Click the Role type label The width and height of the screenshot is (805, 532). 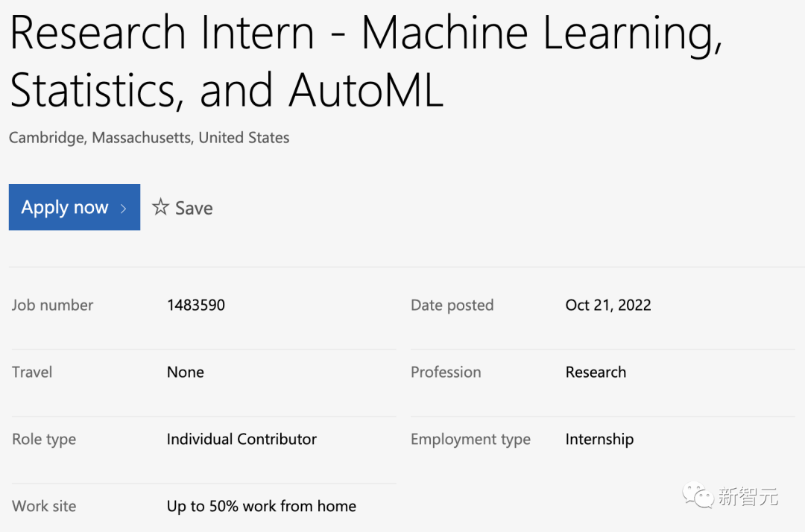pos(44,440)
